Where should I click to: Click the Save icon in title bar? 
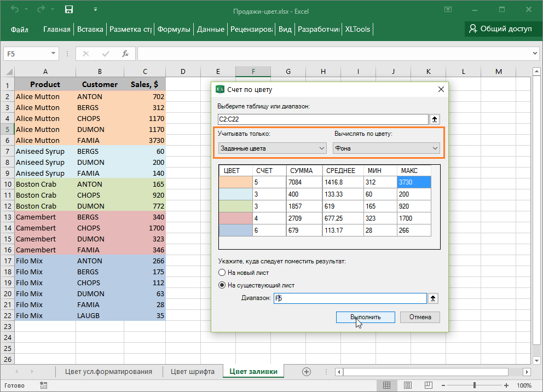click(69, 9)
